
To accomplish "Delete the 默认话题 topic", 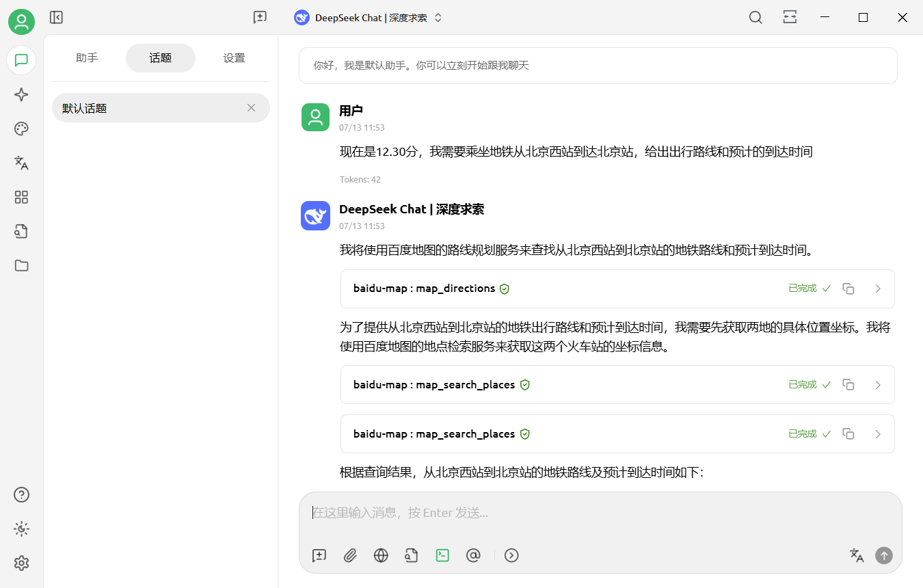I will [251, 108].
